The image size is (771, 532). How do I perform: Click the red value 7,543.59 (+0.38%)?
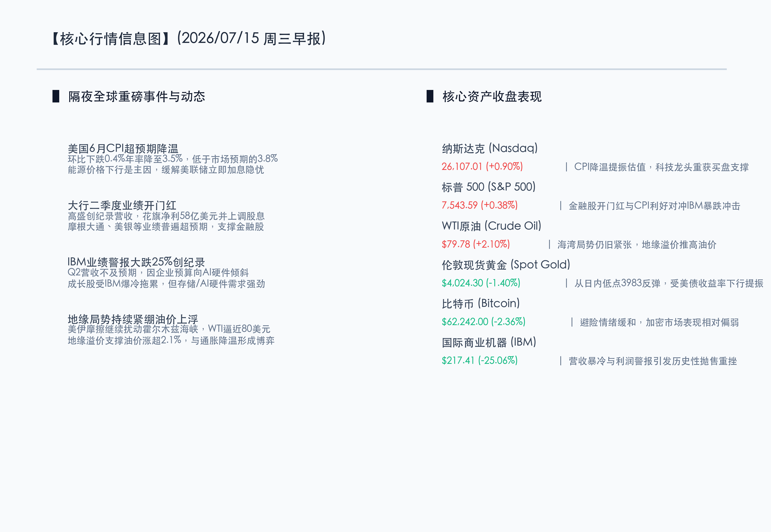point(479,205)
